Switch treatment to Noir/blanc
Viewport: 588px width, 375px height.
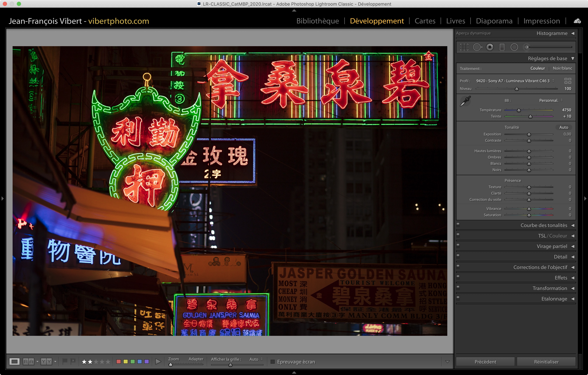coord(562,68)
